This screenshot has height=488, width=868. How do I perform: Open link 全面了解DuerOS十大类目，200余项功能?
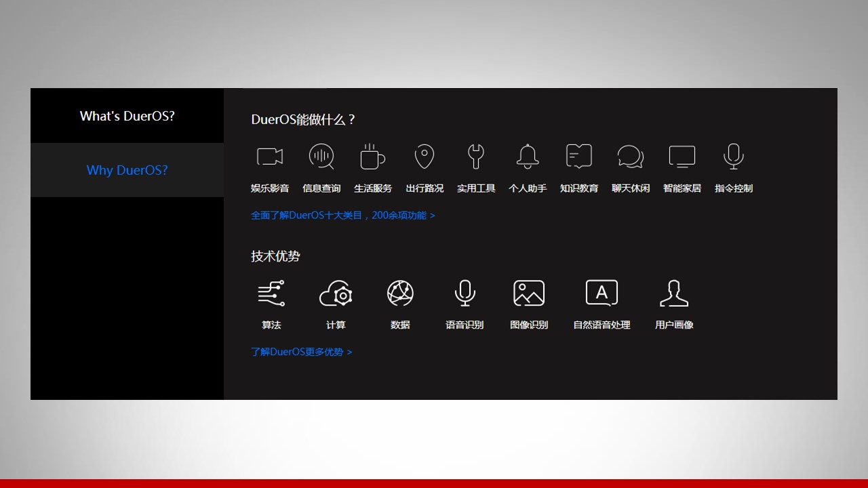coord(343,216)
